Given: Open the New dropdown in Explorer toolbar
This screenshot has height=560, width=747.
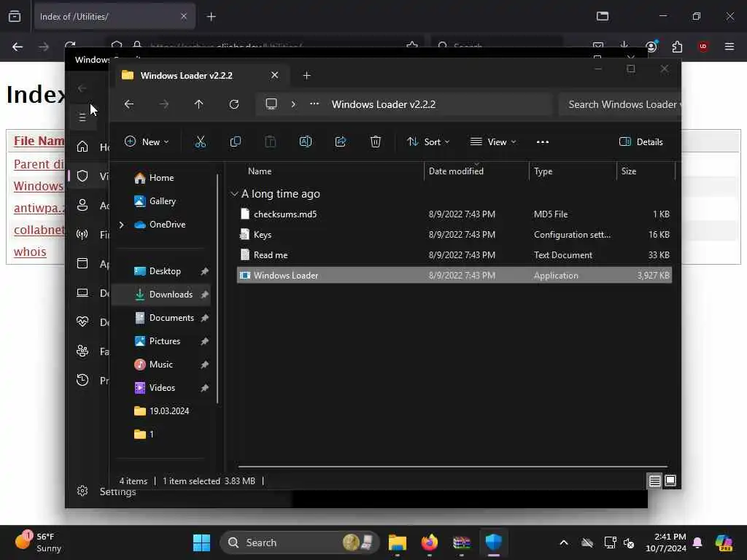Looking at the screenshot, I should tap(147, 141).
